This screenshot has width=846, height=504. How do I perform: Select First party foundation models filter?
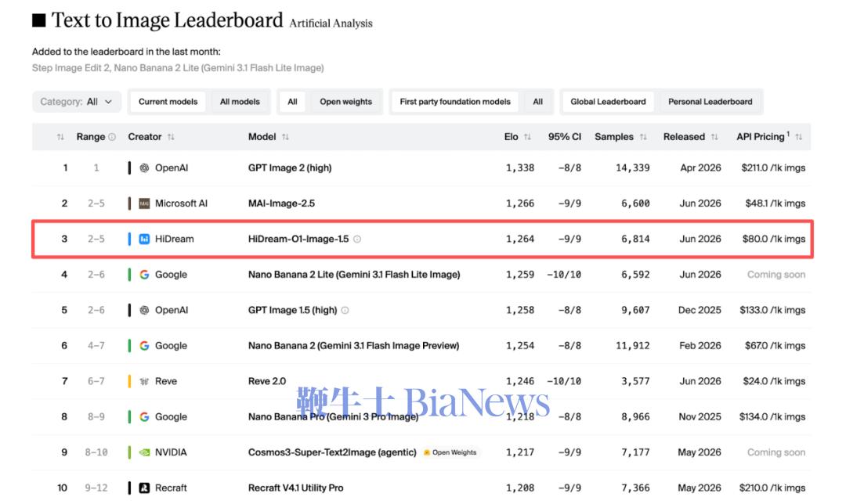(x=455, y=101)
